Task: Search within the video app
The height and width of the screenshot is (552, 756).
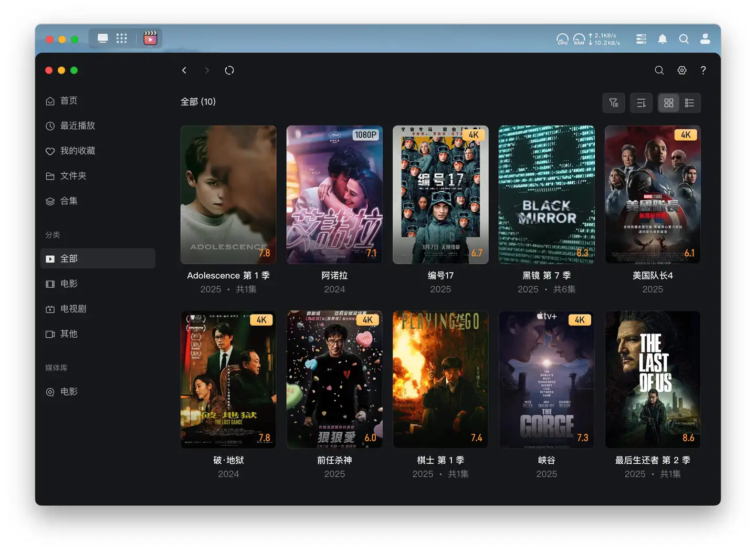Action: click(x=659, y=70)
